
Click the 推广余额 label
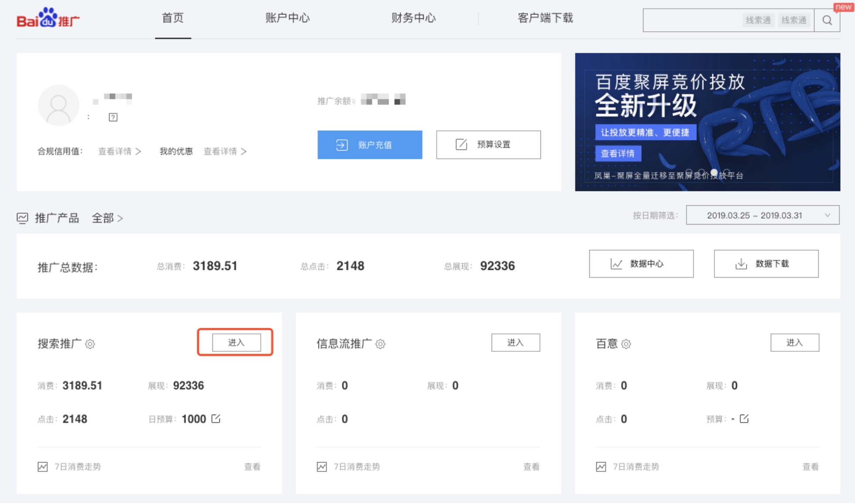[336, 101]
